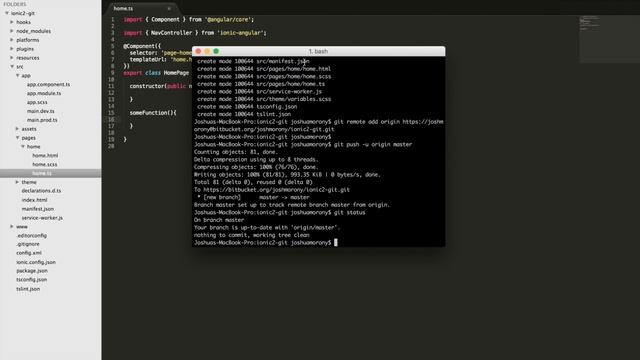Click the FOLDERS sidebar heading
The image size is (640, 360).
click(x=15, y=4)
